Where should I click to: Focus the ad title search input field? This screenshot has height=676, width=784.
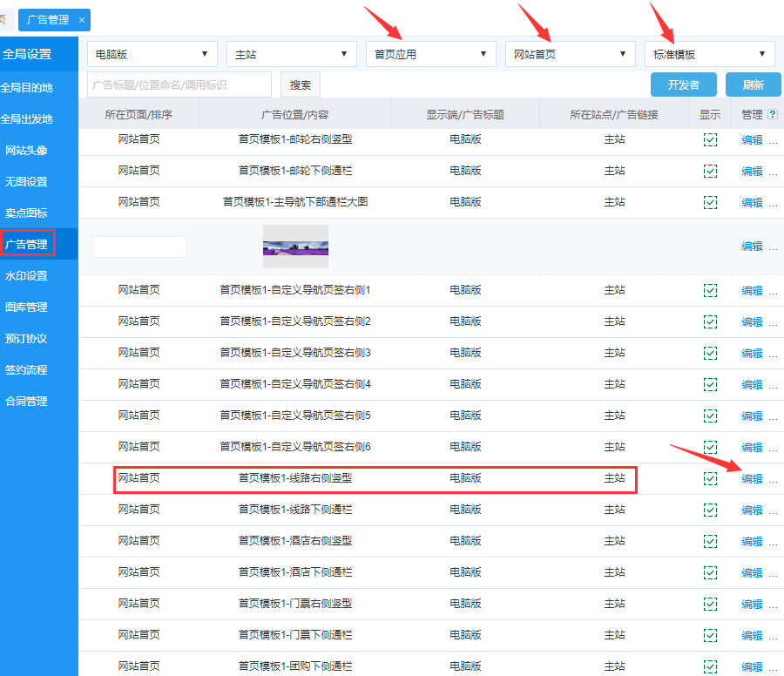click(179, 84)
